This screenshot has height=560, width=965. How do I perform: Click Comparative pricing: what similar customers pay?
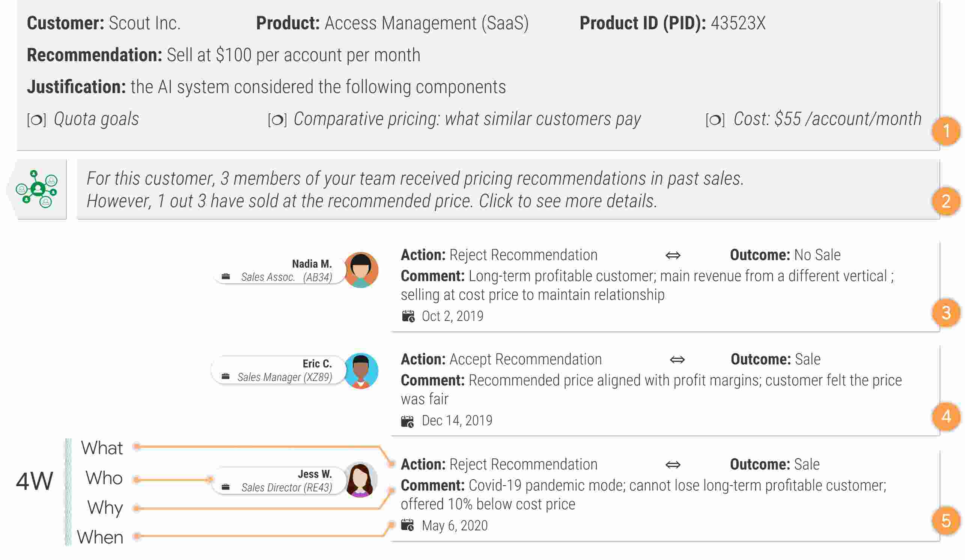[x=467, y=119]
